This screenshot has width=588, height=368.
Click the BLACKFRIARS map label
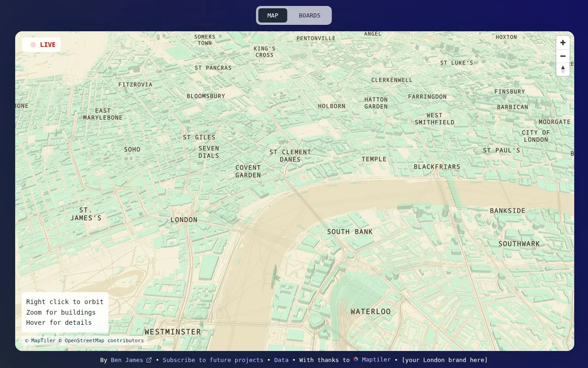437,167
